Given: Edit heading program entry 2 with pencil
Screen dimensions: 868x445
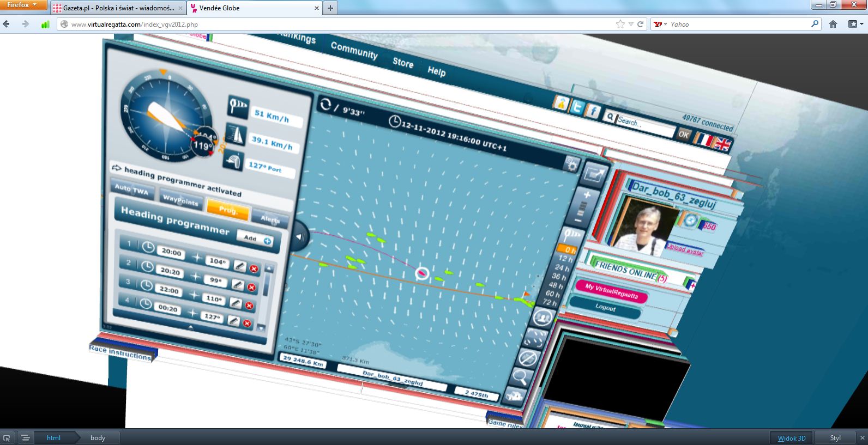Looking at the screenshot, I should [237, 284].
